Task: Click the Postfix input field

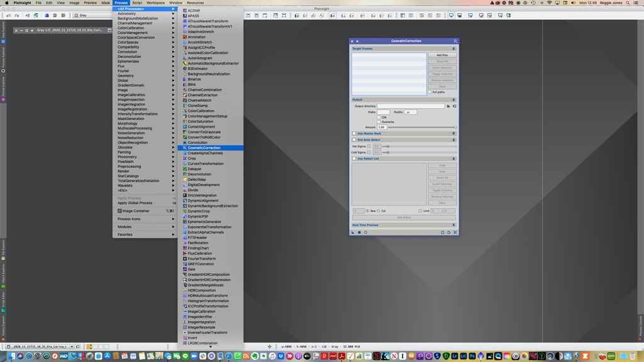Action: coord(411,112)
